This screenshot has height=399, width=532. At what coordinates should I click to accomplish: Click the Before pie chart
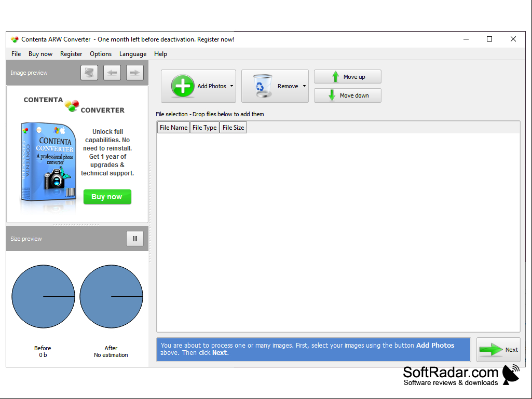[44, 297]
